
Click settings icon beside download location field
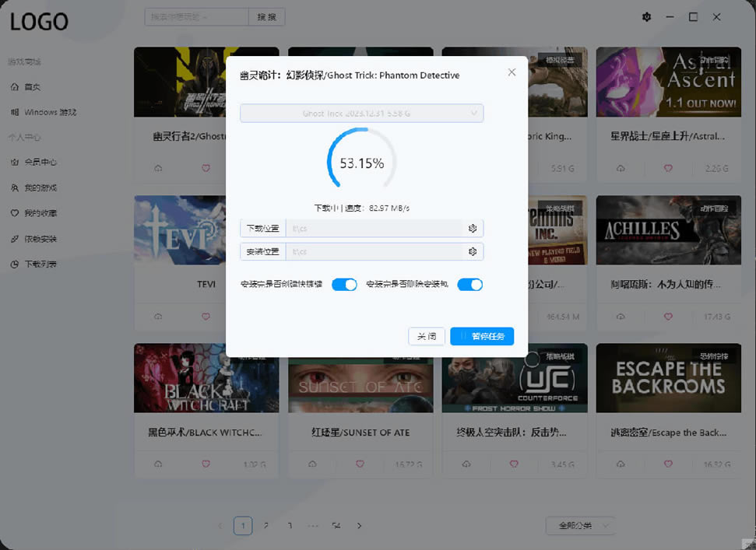point(473,228)
